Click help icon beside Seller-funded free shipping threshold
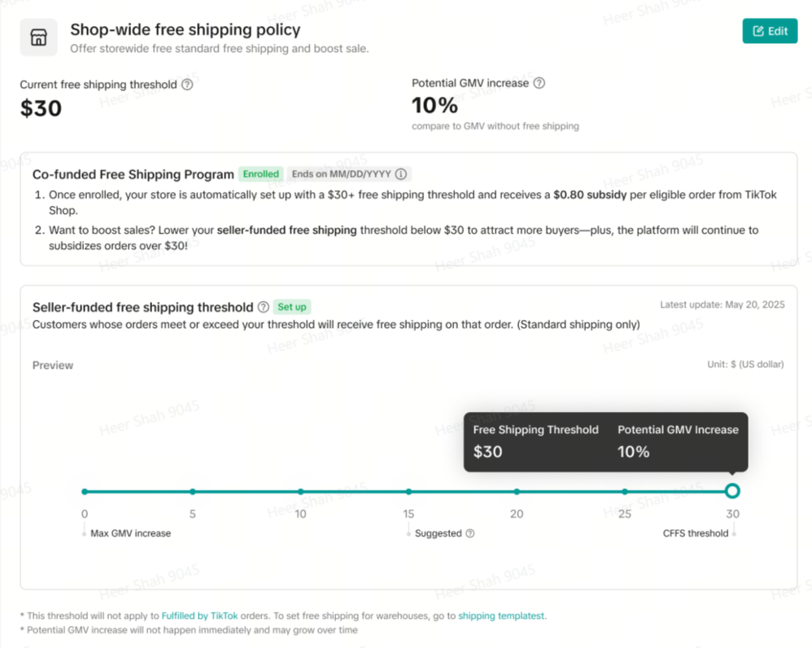The image size is (812, 648). click(263, 307)
